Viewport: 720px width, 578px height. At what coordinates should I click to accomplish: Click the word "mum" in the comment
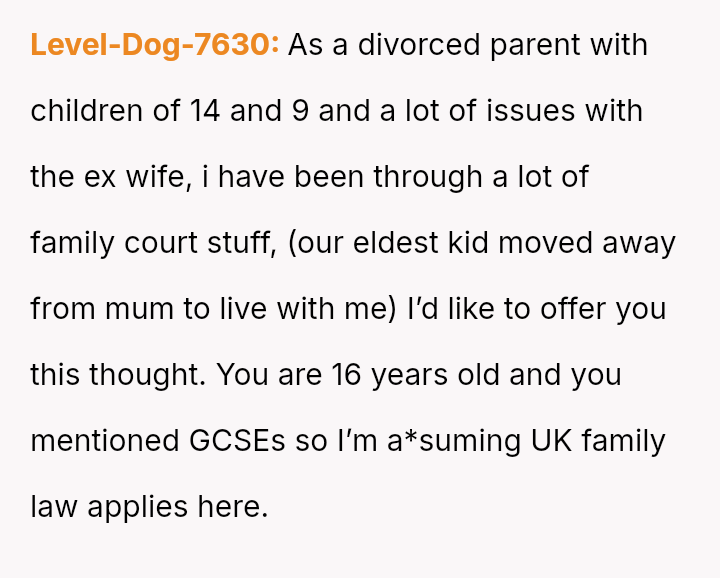(139, 309)
